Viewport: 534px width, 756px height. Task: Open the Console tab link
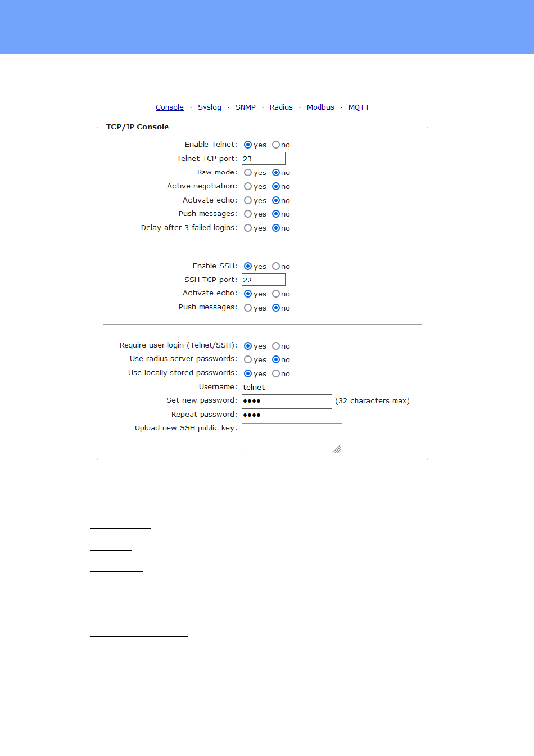click(170, 107)
